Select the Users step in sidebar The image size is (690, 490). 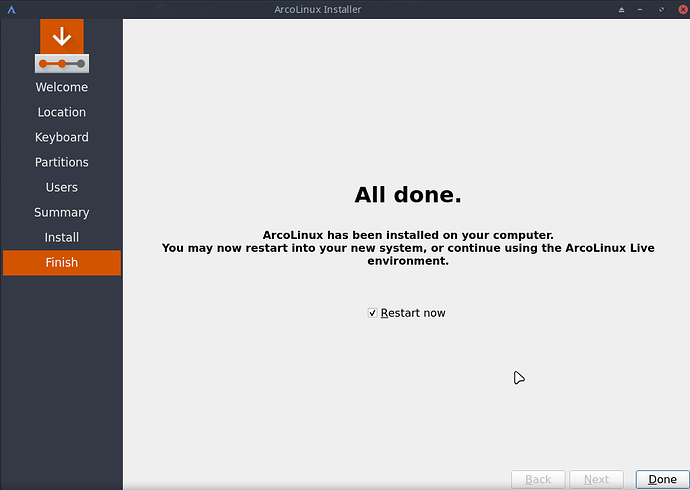(x=62, y=187)
